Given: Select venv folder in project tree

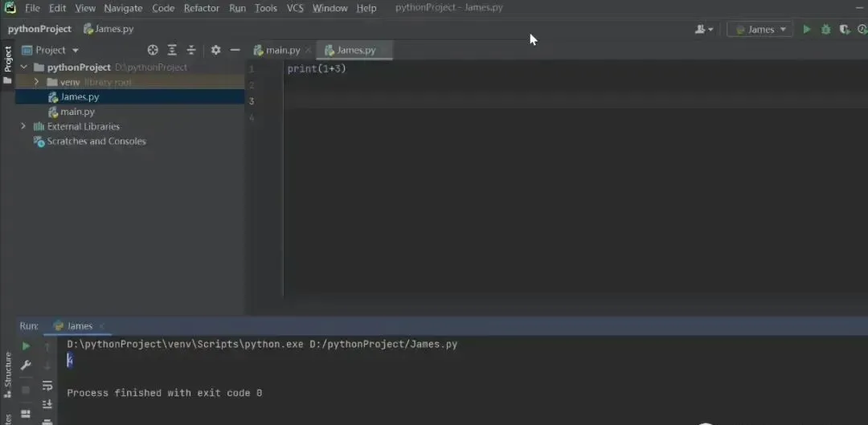Looking at the screenshot, I should 129,82.
